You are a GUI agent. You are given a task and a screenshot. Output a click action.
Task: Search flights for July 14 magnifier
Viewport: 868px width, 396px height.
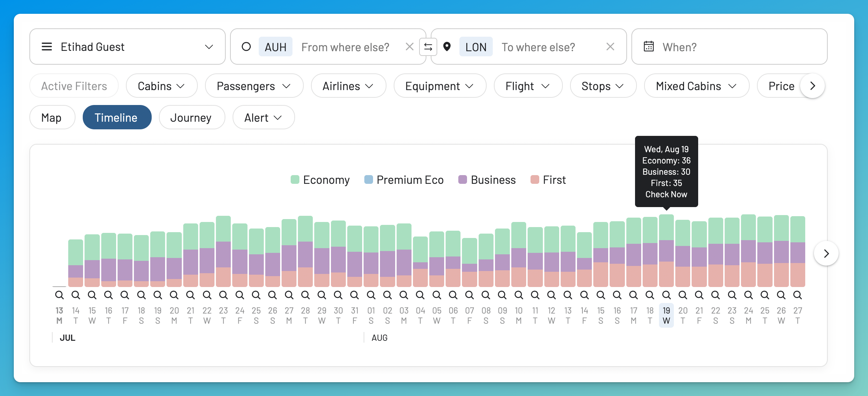75,295
